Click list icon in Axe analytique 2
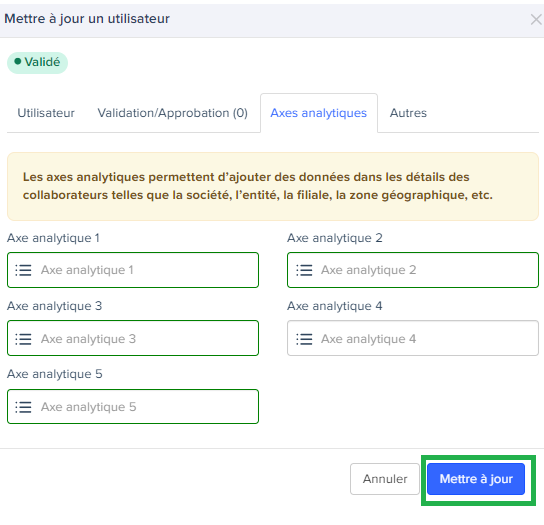 click(x=304, y=270)
